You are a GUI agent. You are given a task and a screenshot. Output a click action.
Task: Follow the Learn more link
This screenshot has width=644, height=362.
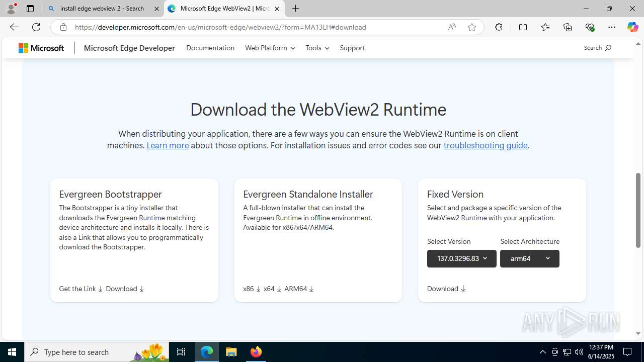tap(168, 145)
